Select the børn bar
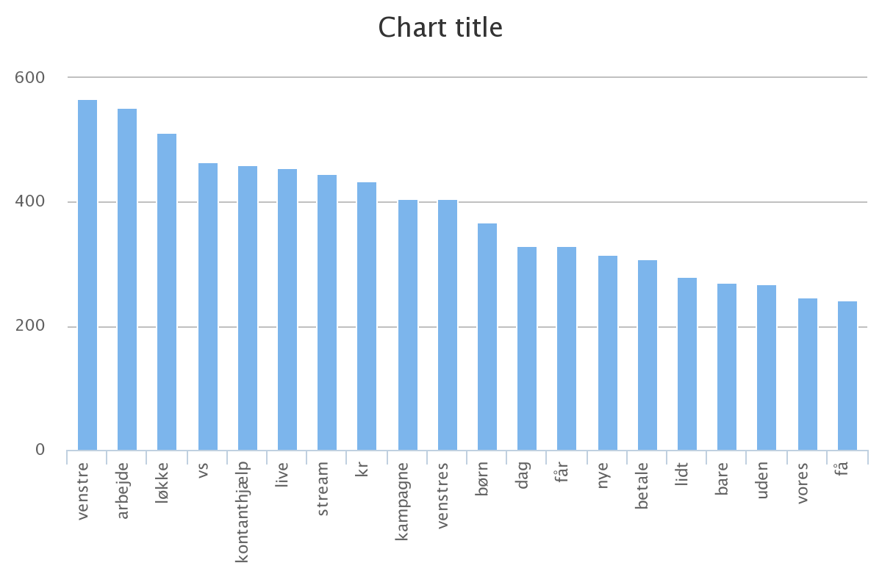Viewport: 882px width, 588px height. tap(487, 337)
